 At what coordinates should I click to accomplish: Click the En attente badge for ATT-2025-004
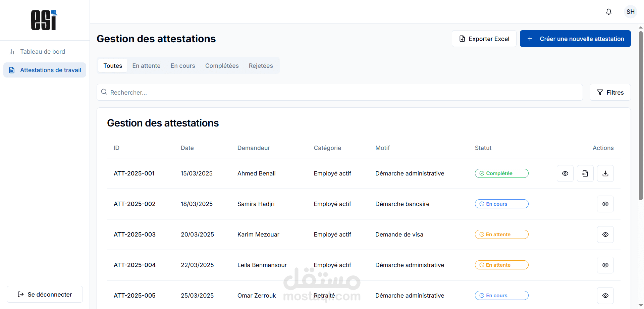click(x=501, y=265)
